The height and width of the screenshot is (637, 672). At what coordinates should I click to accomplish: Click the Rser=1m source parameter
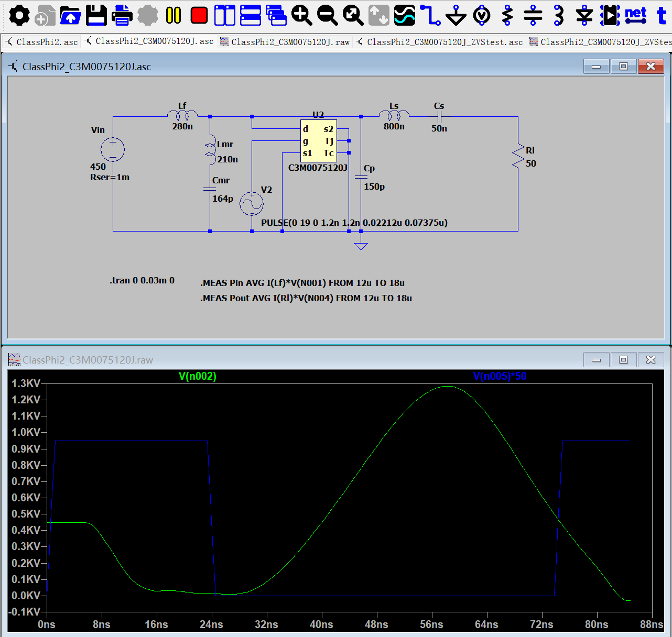110,177
